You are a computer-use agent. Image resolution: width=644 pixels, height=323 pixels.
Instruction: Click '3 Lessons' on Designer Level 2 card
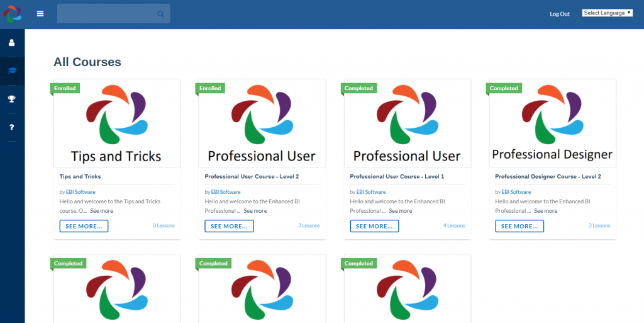coord(599,225)
